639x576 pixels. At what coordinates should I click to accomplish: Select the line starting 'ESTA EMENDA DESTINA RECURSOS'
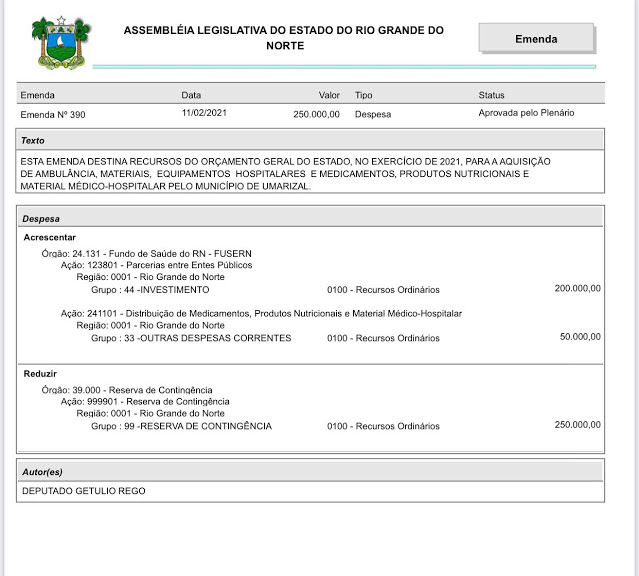285,161
